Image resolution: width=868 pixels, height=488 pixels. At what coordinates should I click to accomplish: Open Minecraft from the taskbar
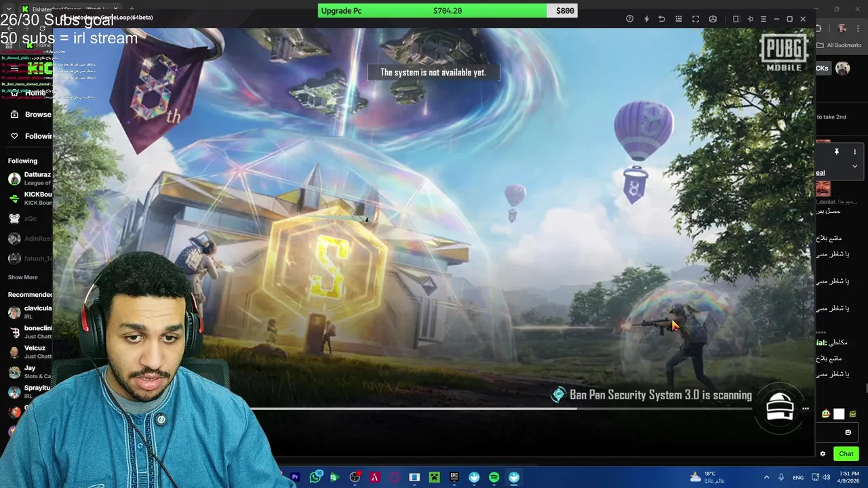tap(434, 477)
